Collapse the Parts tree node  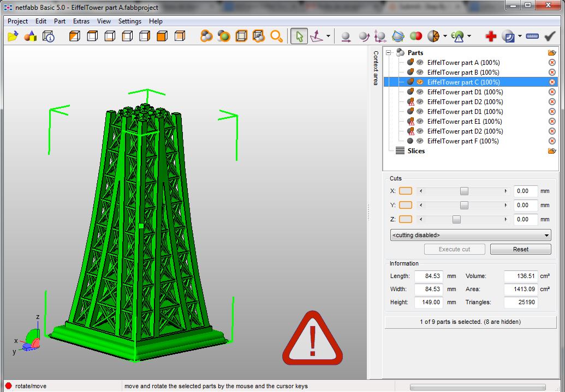(x=388, y=52)
